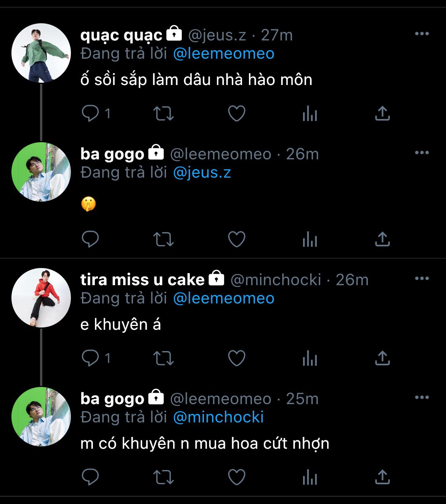Screen dimensions: 446x504
Task: Like the 'e khuyên á' tweet
Action: tap(236, 358)
